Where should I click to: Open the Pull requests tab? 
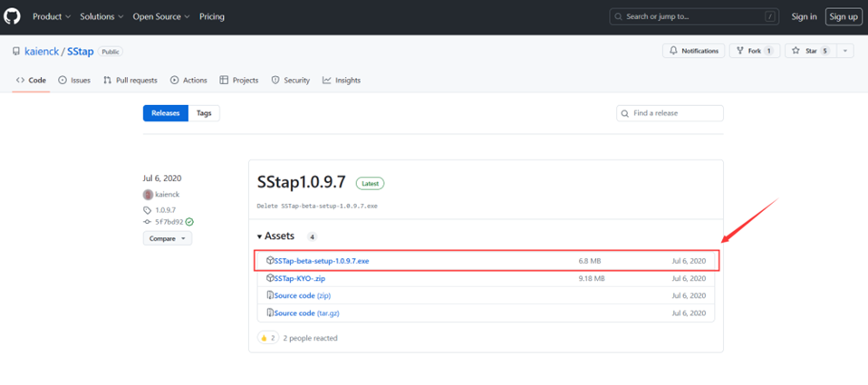(130, 80)
